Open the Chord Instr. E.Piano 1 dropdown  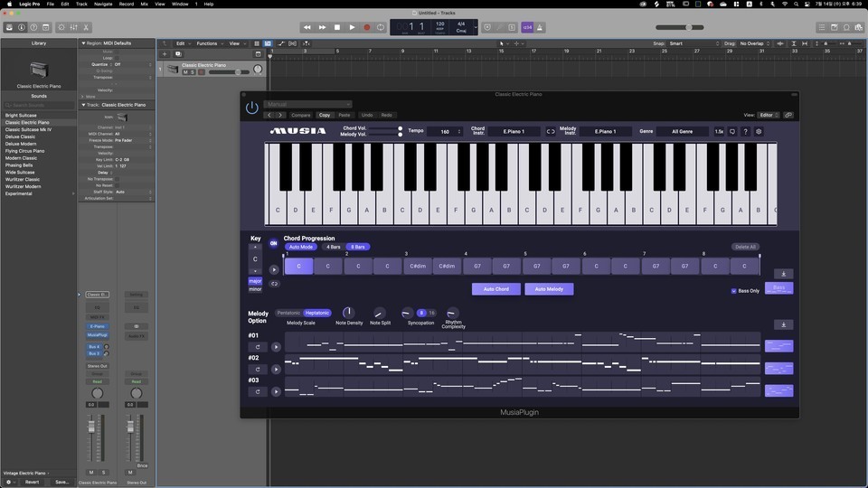coord(515,132)
